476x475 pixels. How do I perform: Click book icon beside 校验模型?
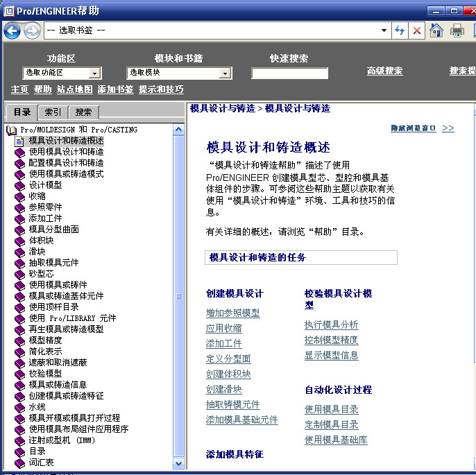pos(19,374)
